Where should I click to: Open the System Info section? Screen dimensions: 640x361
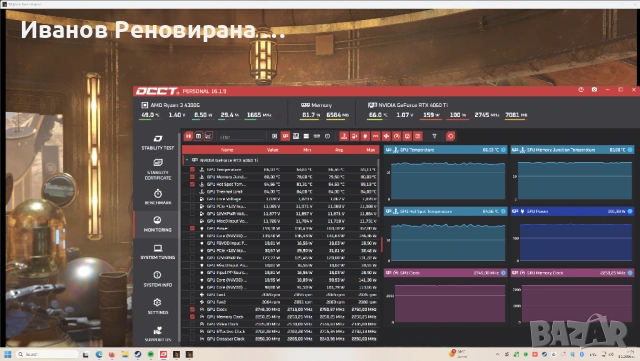[158, 279]
